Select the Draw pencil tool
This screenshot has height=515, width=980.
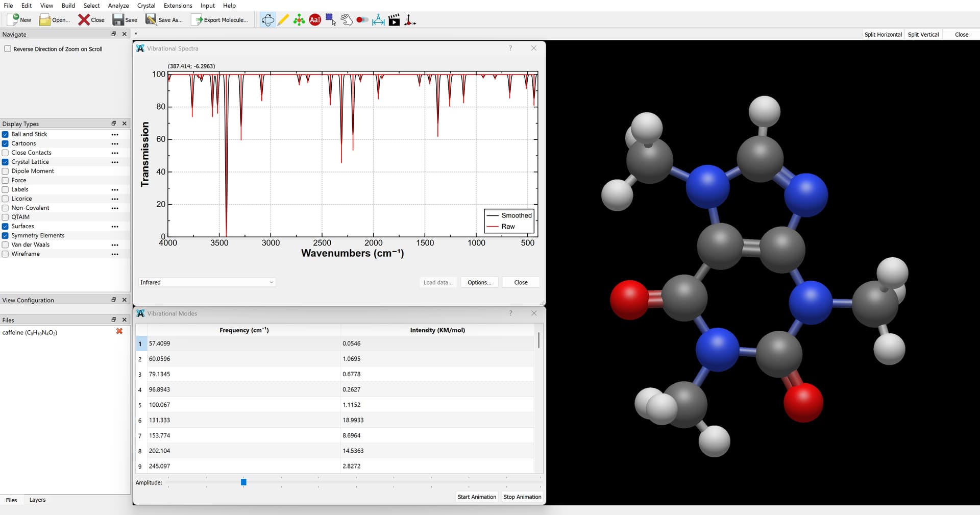(x=283, y=20)
